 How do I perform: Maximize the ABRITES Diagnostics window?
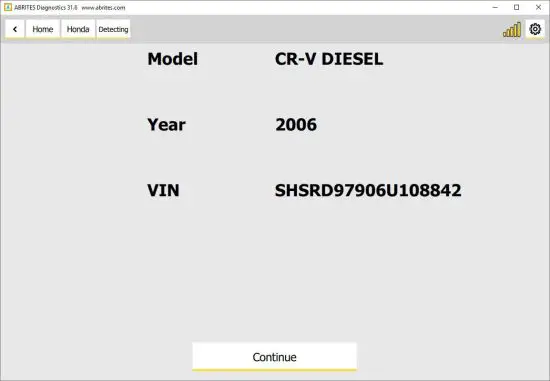(517, 7)
